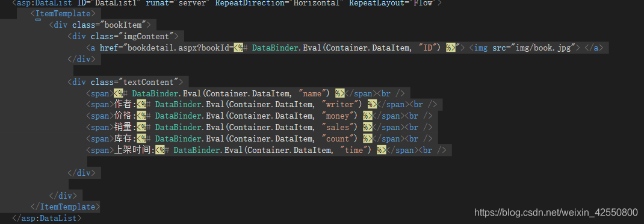Click the 作者: label text
644x224 pixels.
tap(125, 104)
